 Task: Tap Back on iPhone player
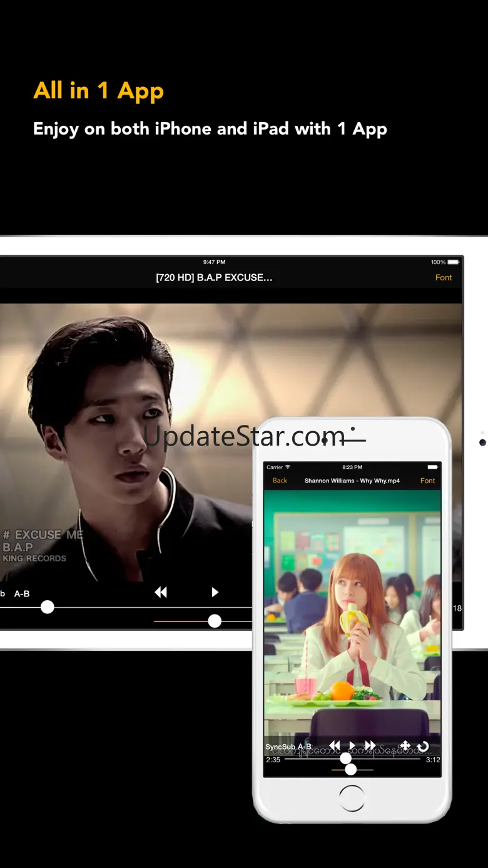click(x=280, y=481)
